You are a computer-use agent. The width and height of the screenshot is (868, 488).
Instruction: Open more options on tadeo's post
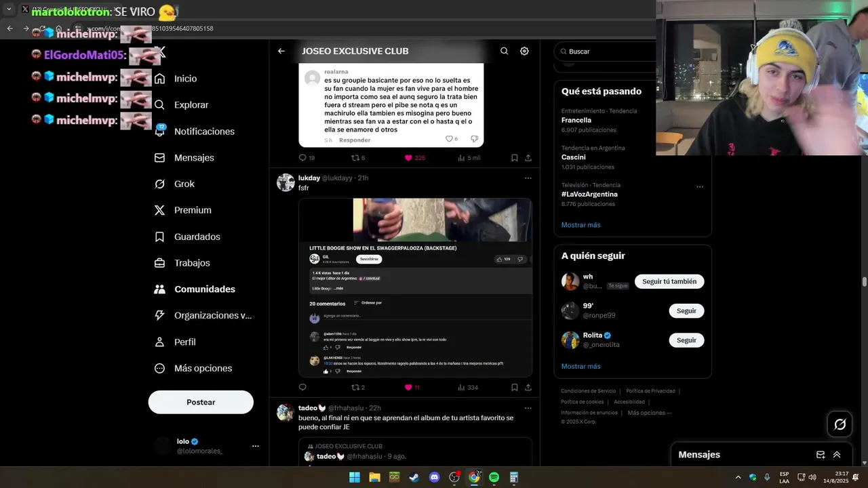point(528,408)
